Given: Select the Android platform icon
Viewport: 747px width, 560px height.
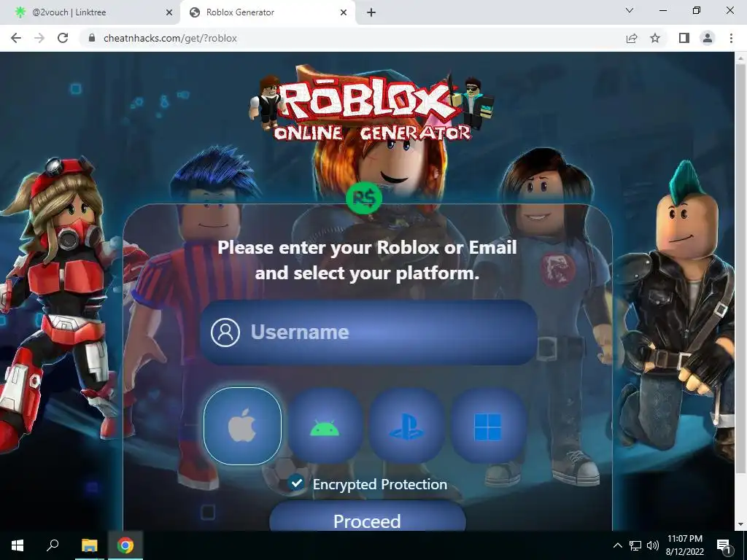Looking at the screenshot, I should click(325, 426).
